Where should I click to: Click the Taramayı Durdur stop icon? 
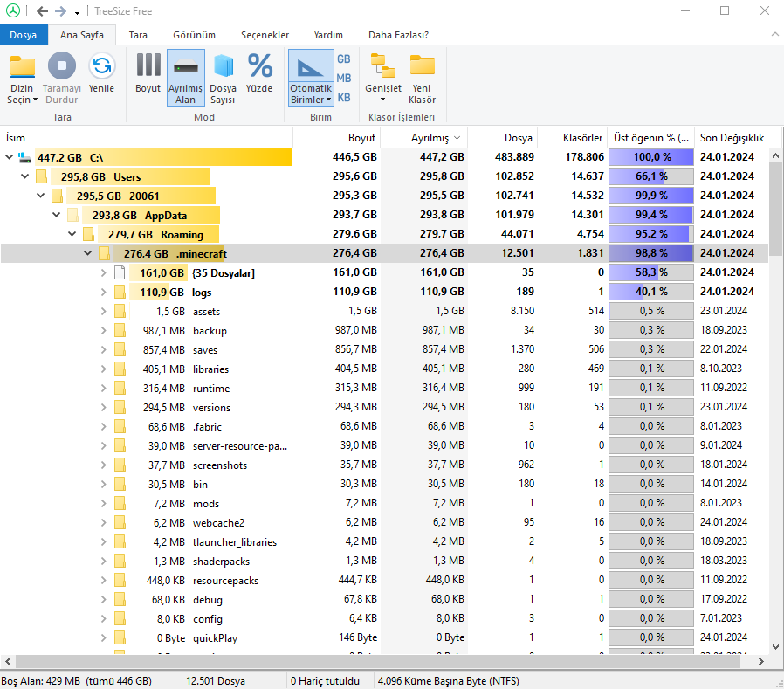61,66
